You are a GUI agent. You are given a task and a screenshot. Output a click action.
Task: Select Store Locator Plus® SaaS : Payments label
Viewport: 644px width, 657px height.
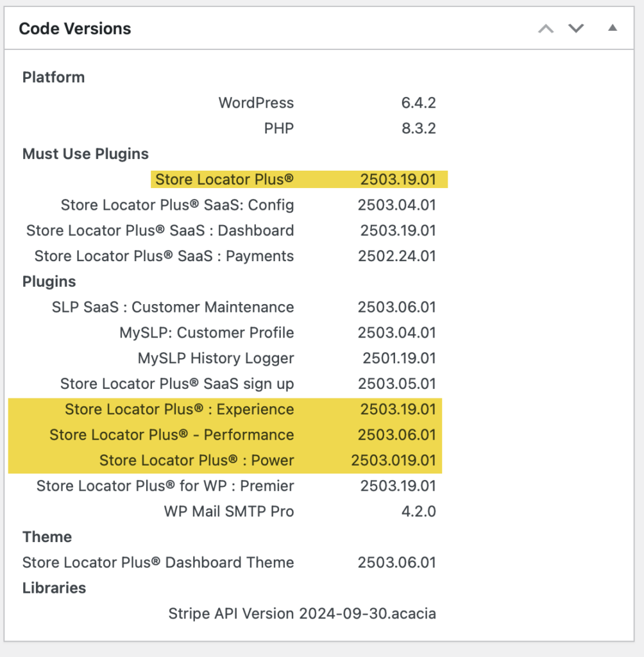pyautogui.click(x=164, y=256)
